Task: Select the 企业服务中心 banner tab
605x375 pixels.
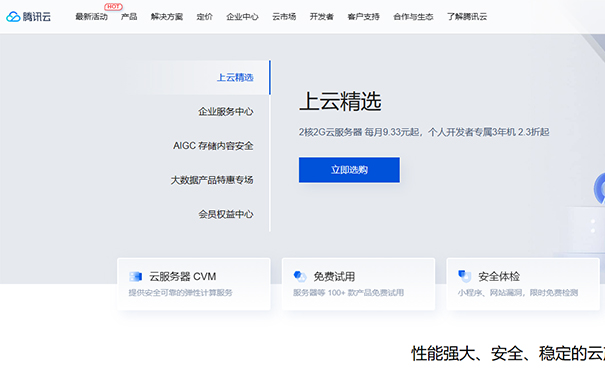Action: pyautogui.click(x=226, y=111)
